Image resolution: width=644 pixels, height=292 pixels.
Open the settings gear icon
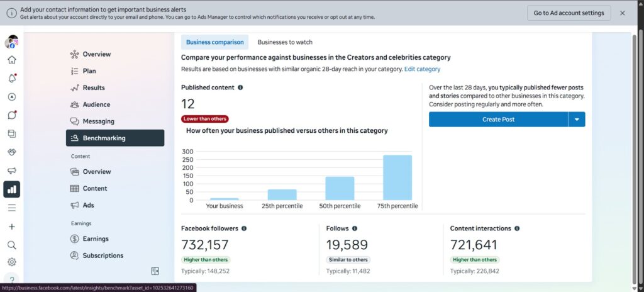[12, 262]
